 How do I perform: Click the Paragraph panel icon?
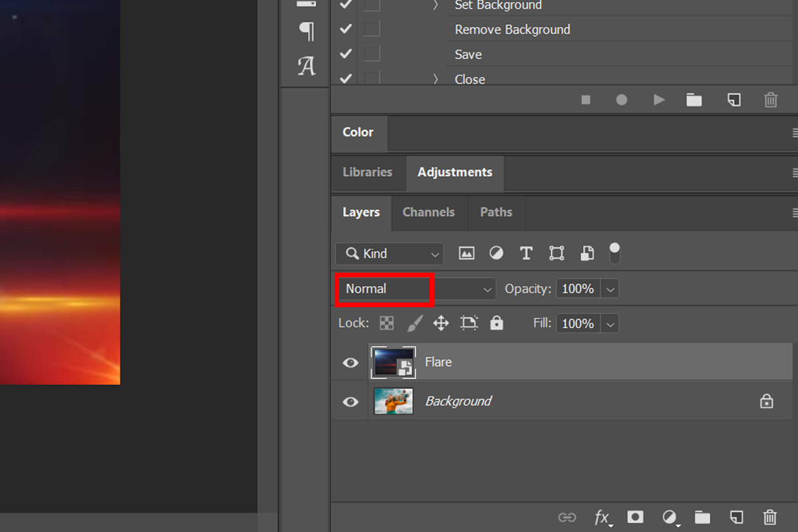tap(307, 31)
